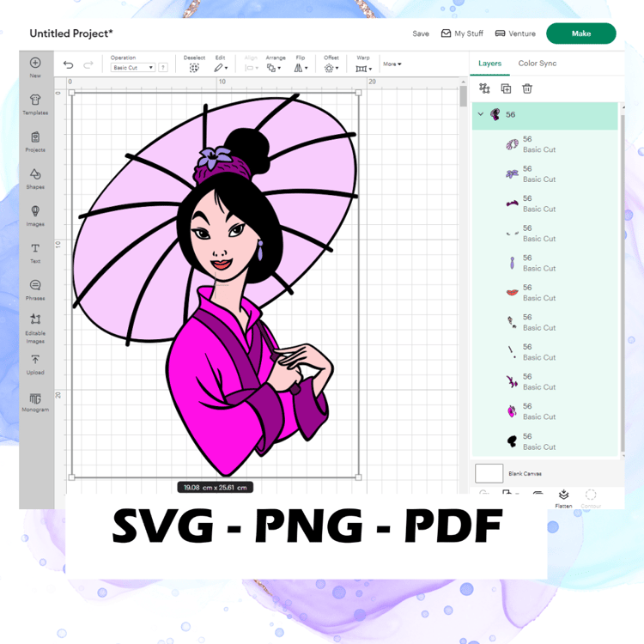Click the Group layers icon

484,88
